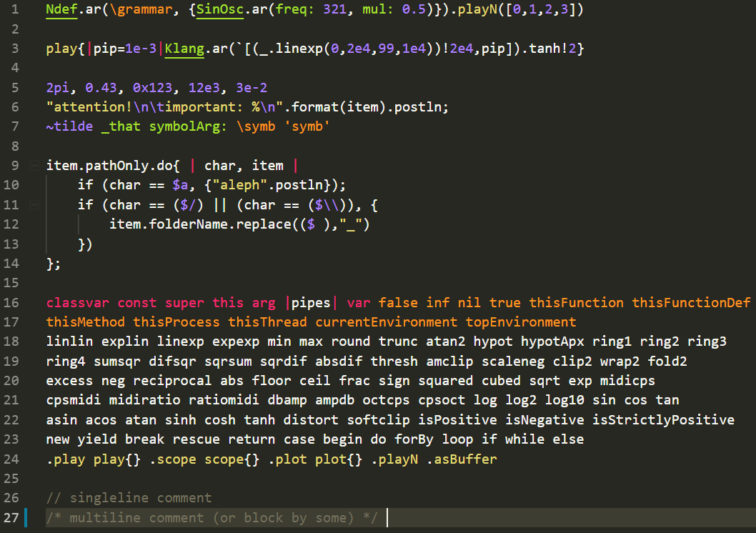This screenshot has width=756, height=533.
Task: Click the "\grammar" symbol on line 1
Action: pos(141,9)
